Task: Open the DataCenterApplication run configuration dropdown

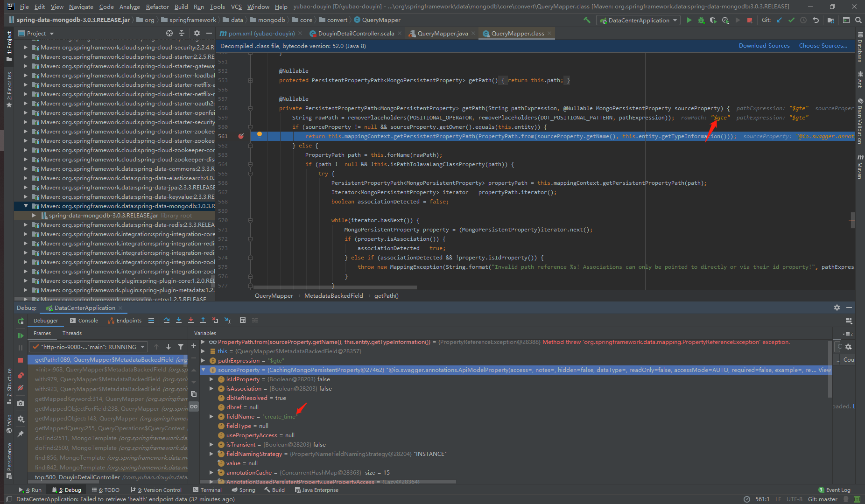Action: [x=639, y=20]
